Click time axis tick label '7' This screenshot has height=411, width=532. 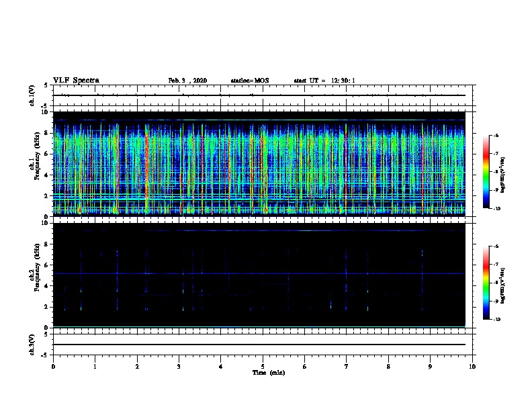click(347, 367)
